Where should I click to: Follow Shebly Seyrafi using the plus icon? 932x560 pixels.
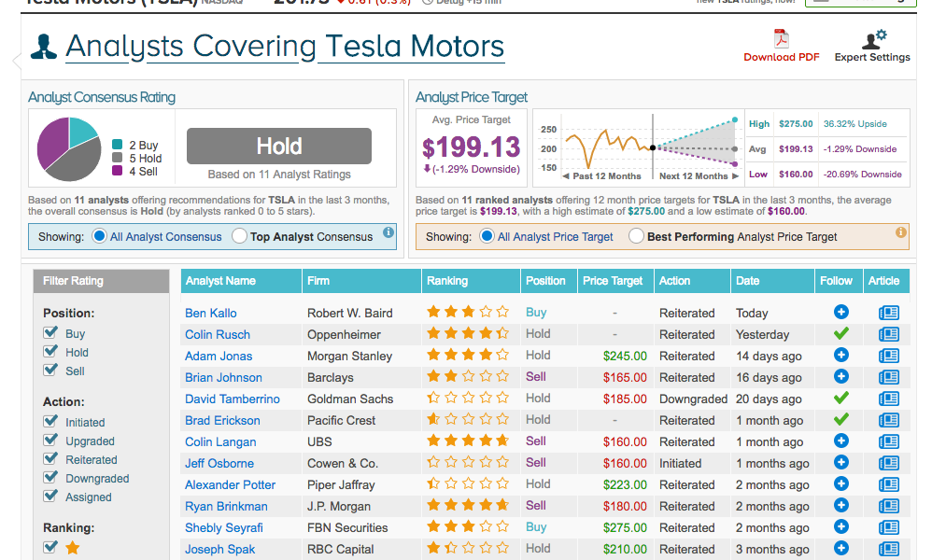(x=841, y=526)
